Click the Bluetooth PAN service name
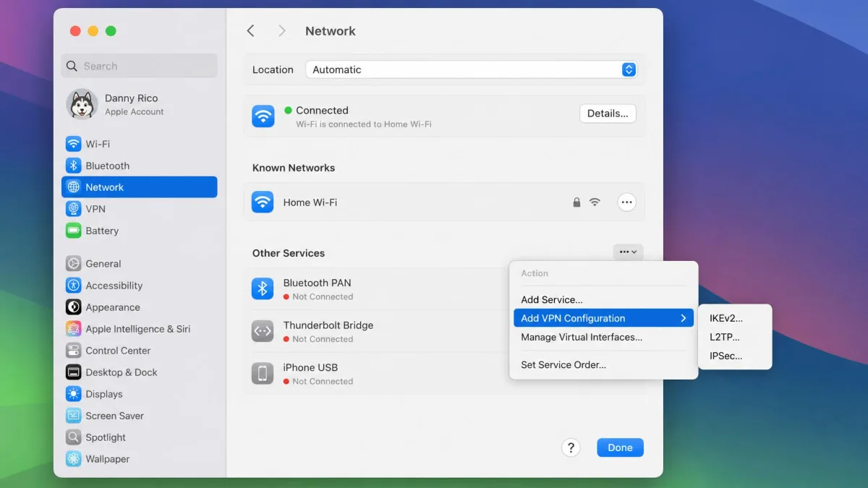Viewport: 868px width, 488px height. pyautogui.click(x=318, y=283)
